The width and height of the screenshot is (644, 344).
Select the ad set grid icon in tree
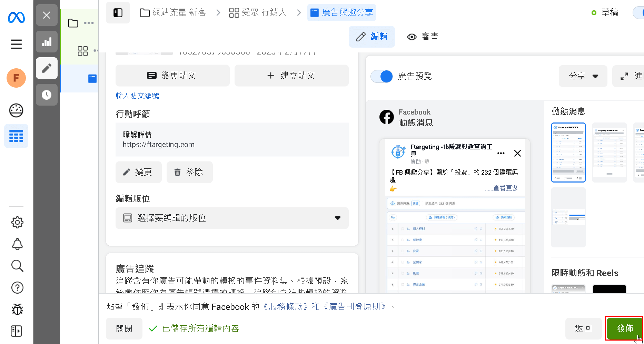coord(83,51)
